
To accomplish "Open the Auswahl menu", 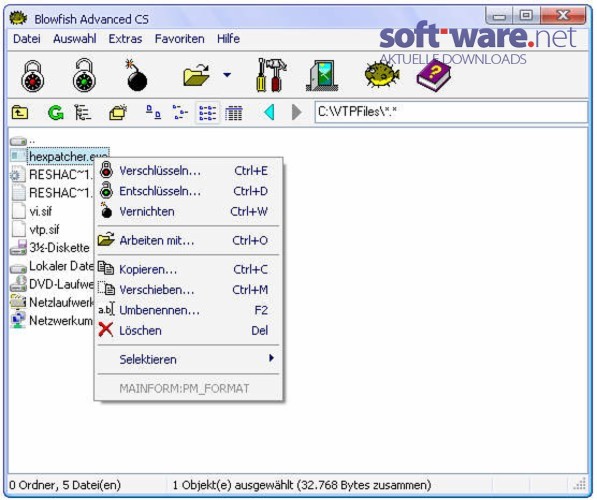I will click(x=75, y=39).
